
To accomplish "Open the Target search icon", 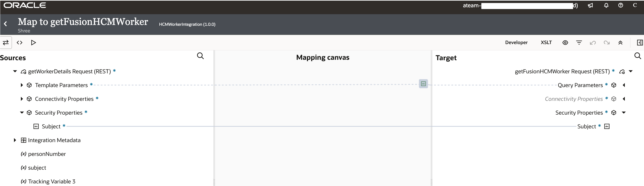I will [x=638, y=56].
